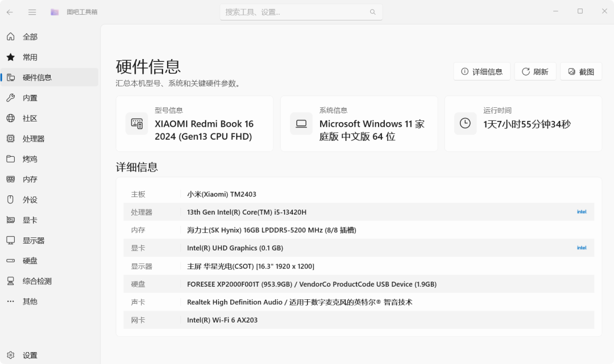Click the 华星光电(CSOT) display value

coord(251,267)
